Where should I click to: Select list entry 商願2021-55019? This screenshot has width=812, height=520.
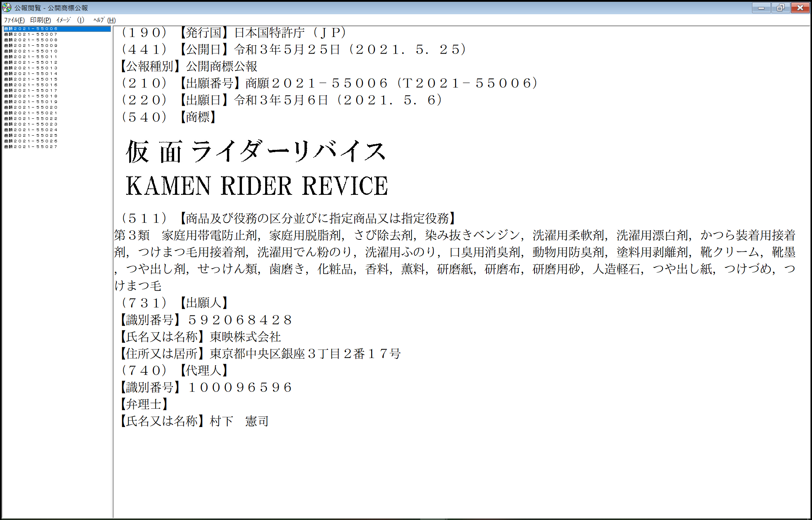point(31,102)
